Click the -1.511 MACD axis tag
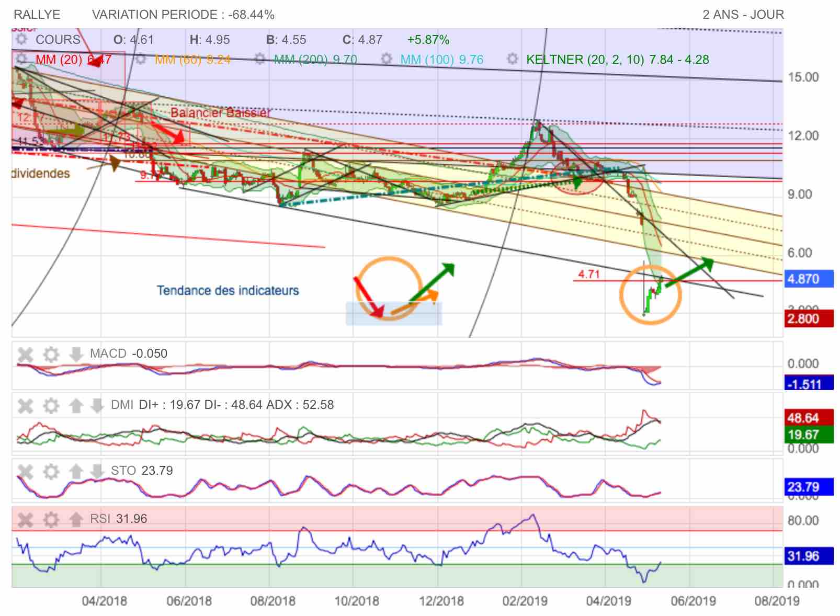This screenshot has width=840, height=616. tap(809, 384)
